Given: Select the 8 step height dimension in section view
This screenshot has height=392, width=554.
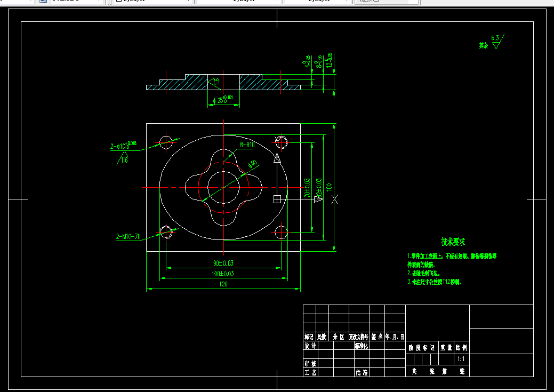Looking at the screenshot, I should pyautogui.click(x=319, y=61).
